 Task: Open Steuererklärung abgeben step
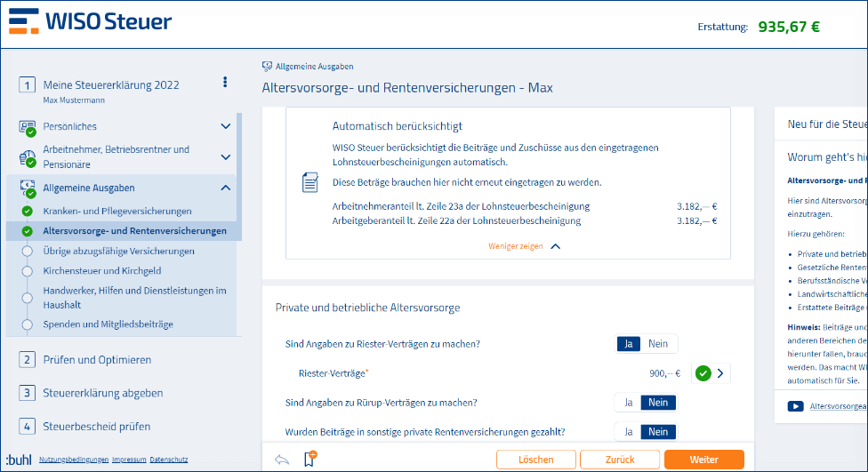(103, 393)
